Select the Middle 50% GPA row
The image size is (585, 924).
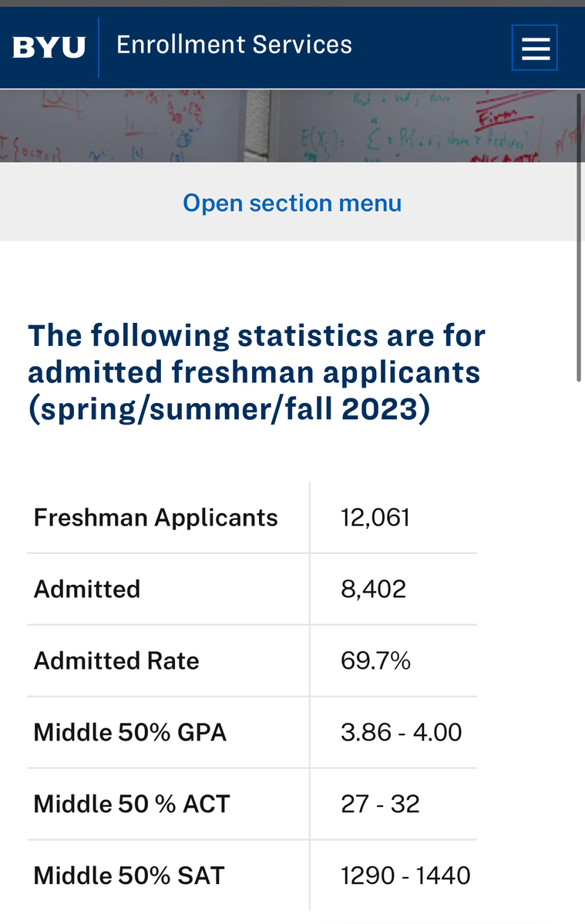tap(129, 732)
